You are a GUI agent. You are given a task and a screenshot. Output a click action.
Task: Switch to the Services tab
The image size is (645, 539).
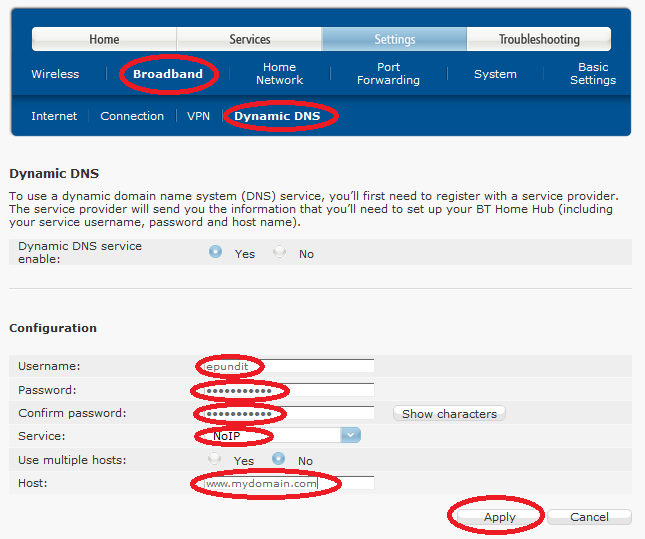coord(249,39)
